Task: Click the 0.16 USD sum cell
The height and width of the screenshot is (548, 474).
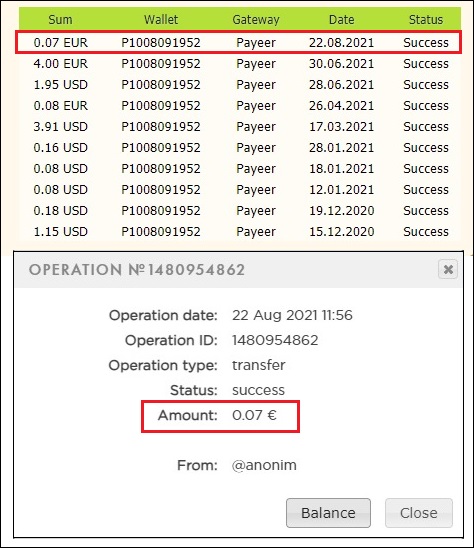Action: [x=60, y=147]
